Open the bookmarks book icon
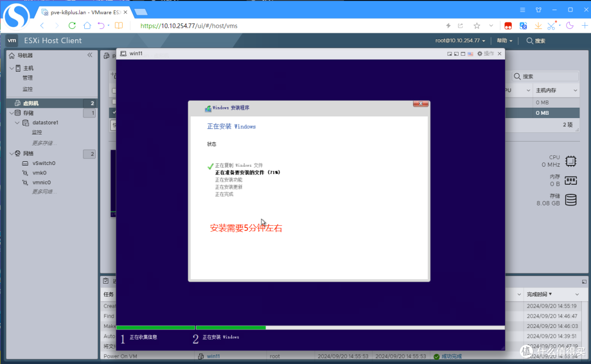This screenshot has height=364, width=591. point(119,26)
